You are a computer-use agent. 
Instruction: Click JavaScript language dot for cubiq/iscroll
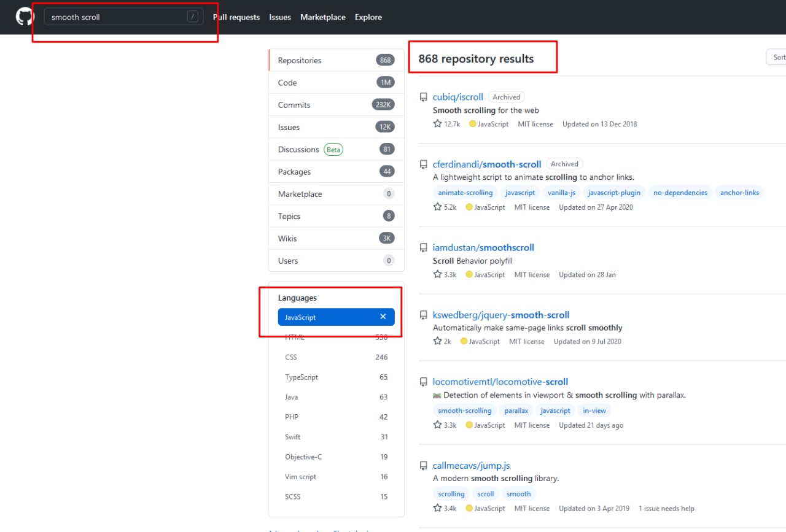point(473,124)
